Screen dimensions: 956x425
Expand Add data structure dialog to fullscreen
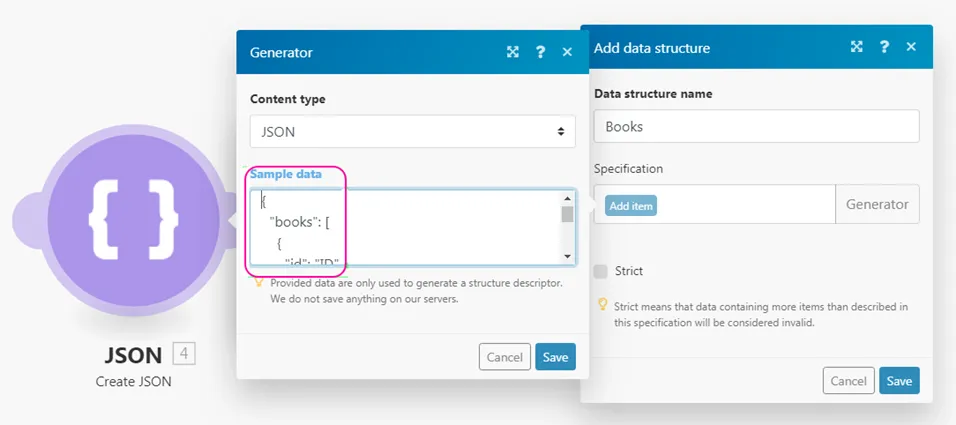pyautogui.click(x=857, y=47)
